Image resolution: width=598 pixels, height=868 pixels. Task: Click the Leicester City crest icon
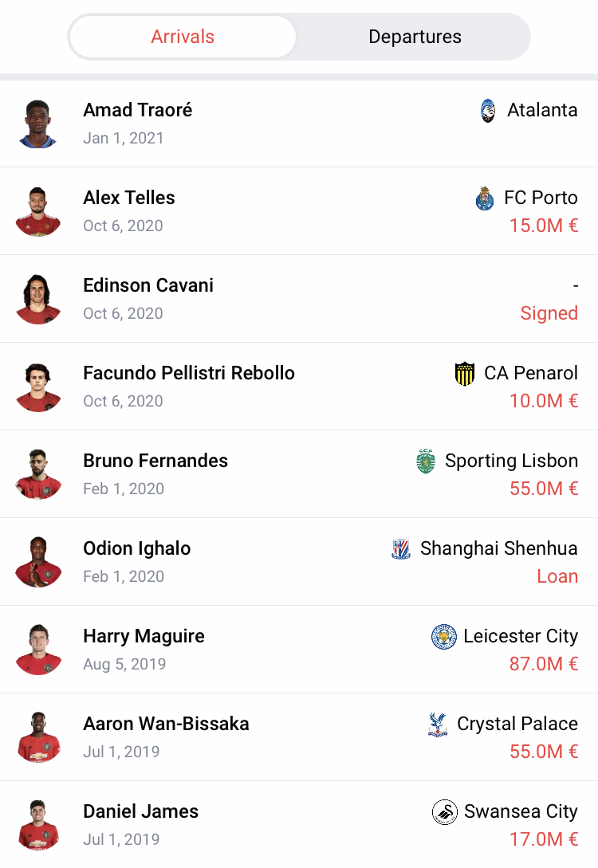point(444,637)
